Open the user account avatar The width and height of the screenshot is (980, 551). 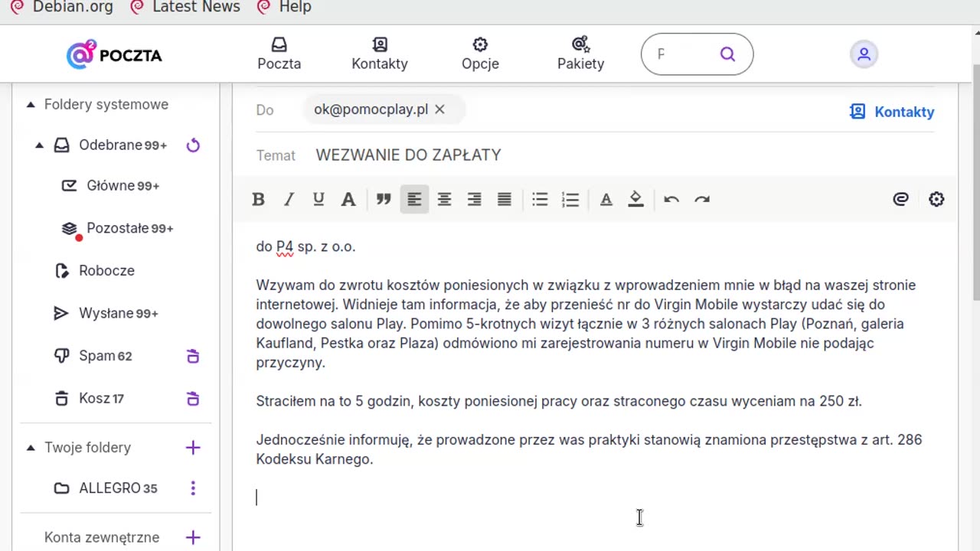864,54
